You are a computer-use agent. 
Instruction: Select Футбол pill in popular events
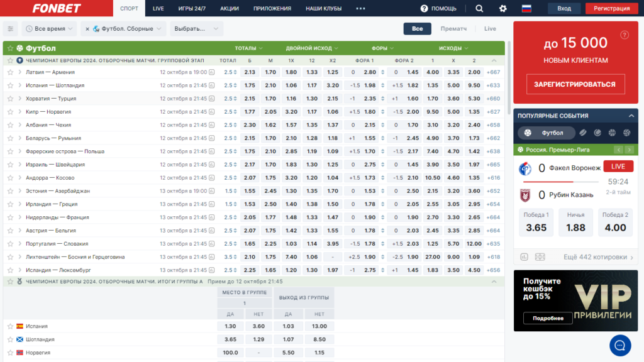coord(547,133)
